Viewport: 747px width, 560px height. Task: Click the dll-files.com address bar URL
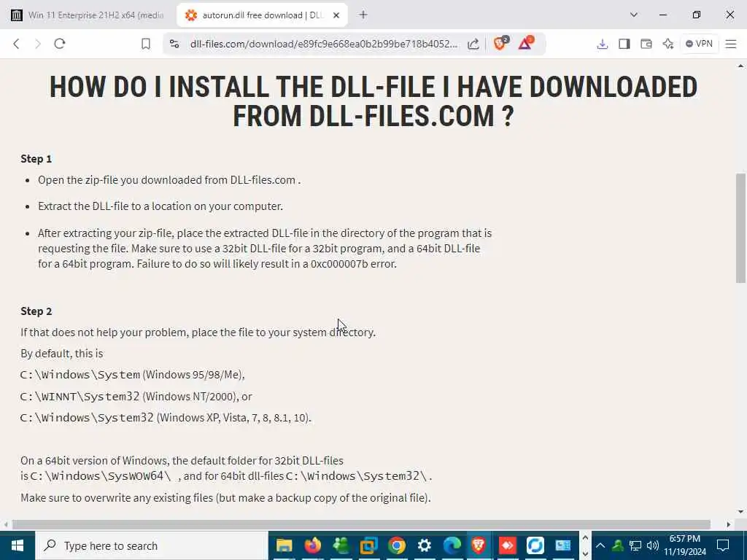(x=323, y=44)
